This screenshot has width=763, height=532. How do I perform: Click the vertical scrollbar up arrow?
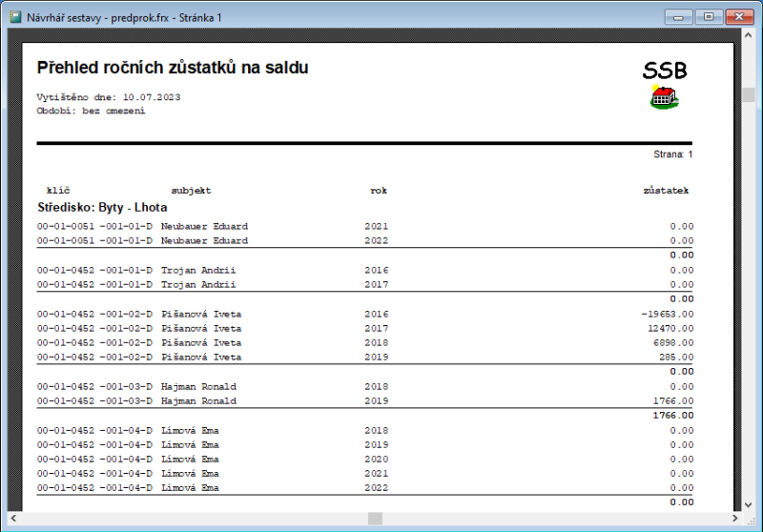pos(749,38)
